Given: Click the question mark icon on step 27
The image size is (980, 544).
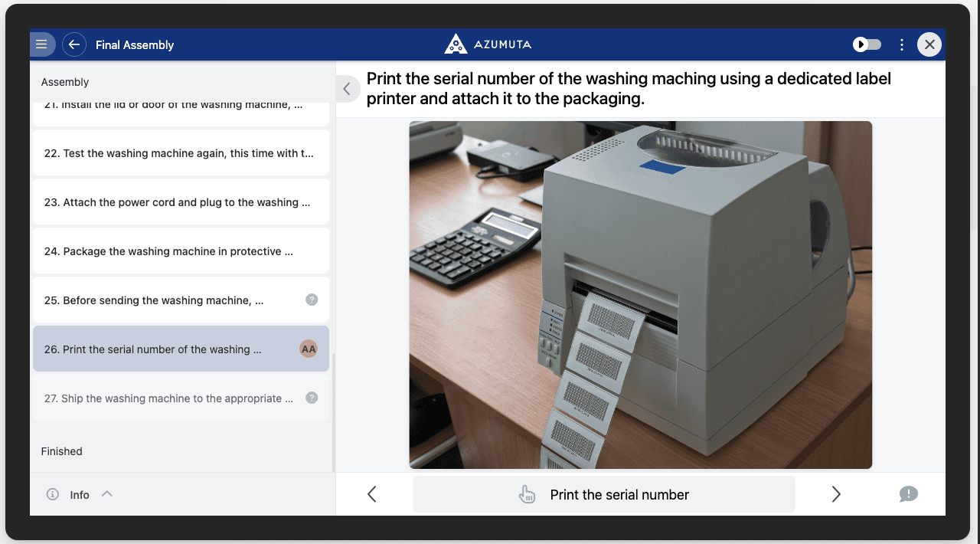Looking at the screenshot, I should [312, 398].
